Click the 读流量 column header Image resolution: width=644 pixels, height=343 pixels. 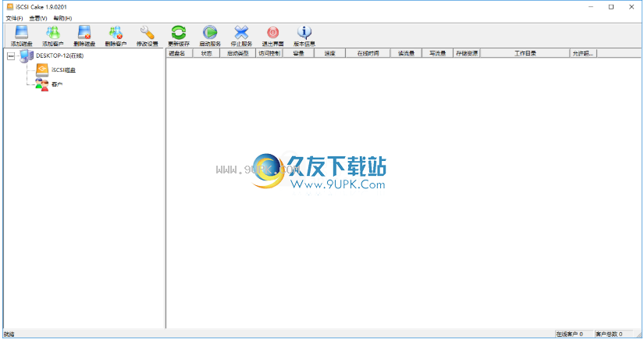(x=406, y=53)
